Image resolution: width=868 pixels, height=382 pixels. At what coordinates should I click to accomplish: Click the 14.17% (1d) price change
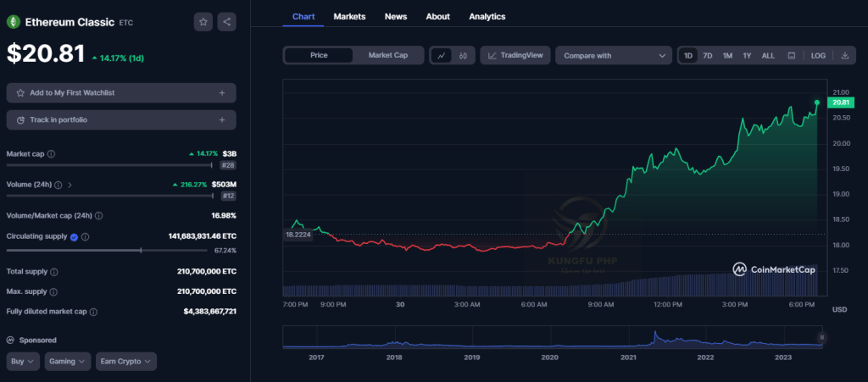[x=118, y=58]
